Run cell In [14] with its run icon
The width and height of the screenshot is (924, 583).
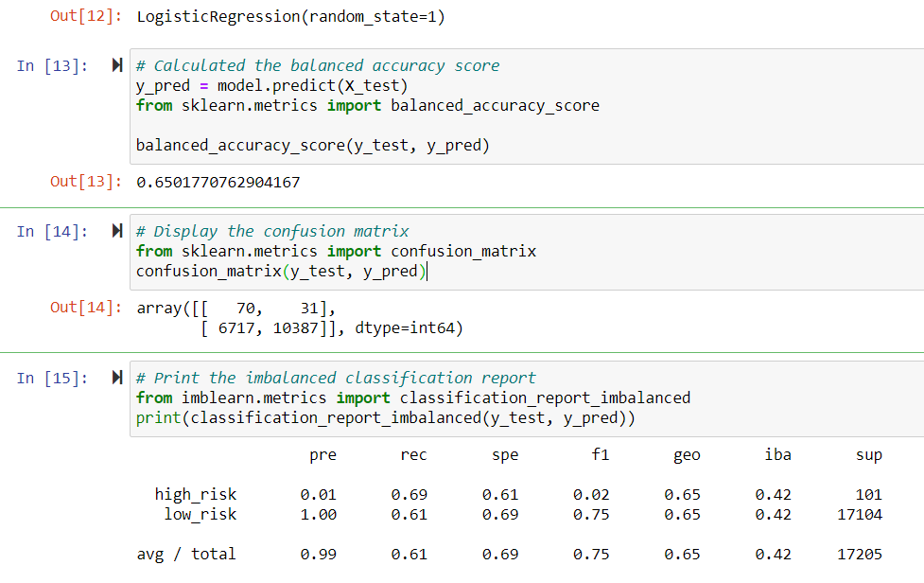(x=117, y=231)
